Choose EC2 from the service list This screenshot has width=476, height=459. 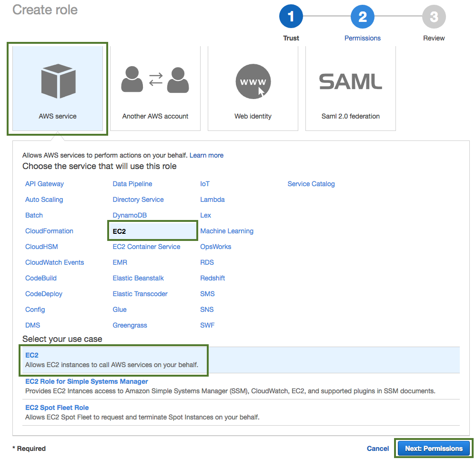tap(119, 231)
